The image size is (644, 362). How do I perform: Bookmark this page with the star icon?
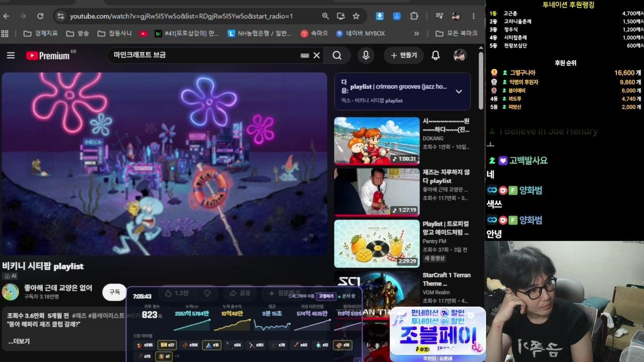click(356, 16)
